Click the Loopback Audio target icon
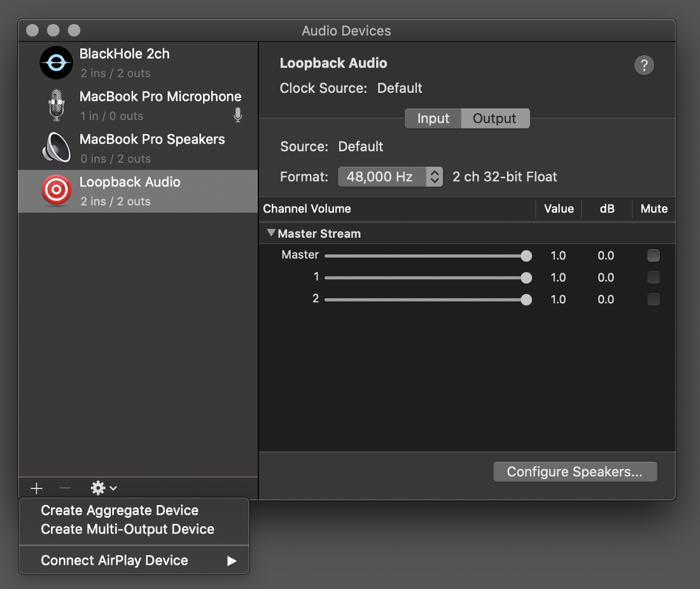Screen dimensions: 700x589 (56, 190)
